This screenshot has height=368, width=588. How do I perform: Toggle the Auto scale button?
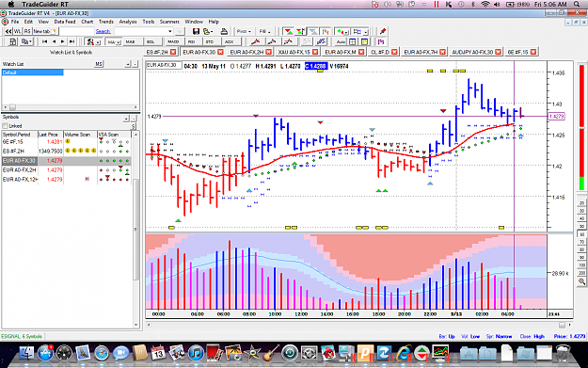point(341,41)
